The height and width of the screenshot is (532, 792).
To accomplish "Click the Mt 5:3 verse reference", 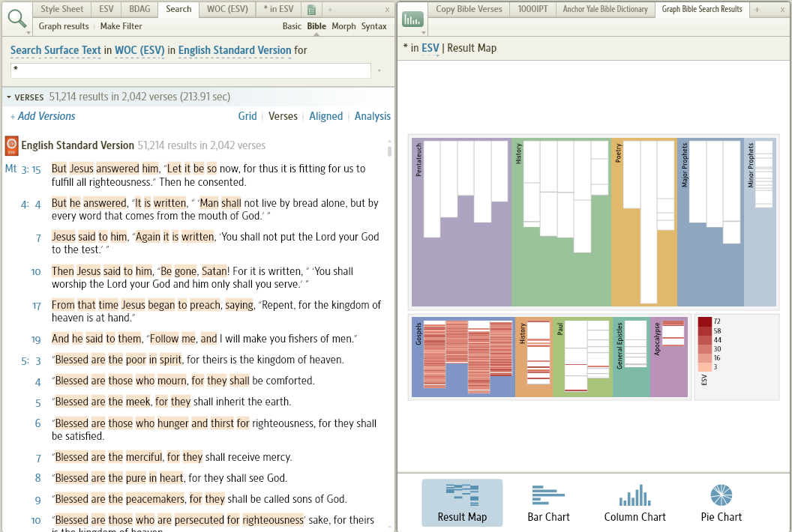I will 31,361.
